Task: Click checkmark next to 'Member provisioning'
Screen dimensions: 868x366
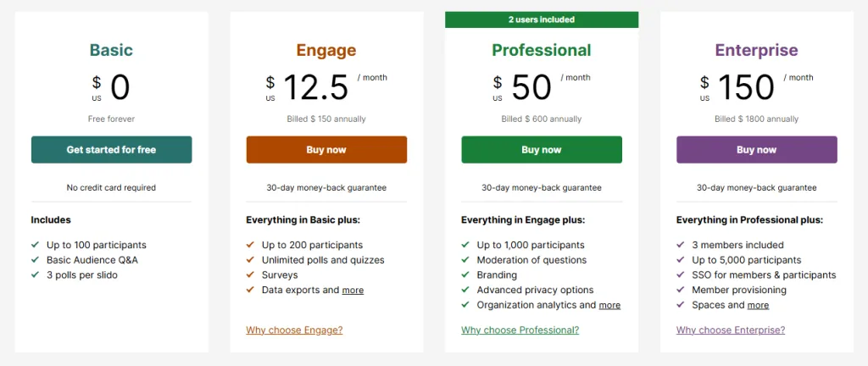Action: pyautogui.click(x=681, y=290)
